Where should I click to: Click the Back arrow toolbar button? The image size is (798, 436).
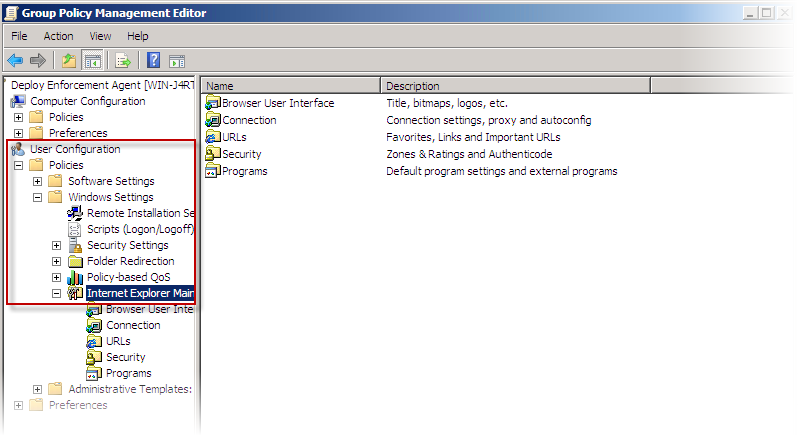pyautogui.click(x=15, y=60)
